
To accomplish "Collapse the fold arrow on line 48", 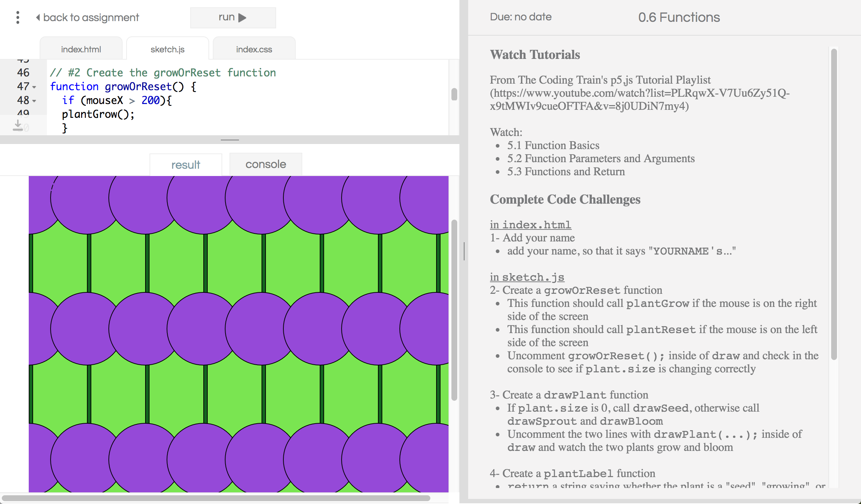I will coord(34,101).
